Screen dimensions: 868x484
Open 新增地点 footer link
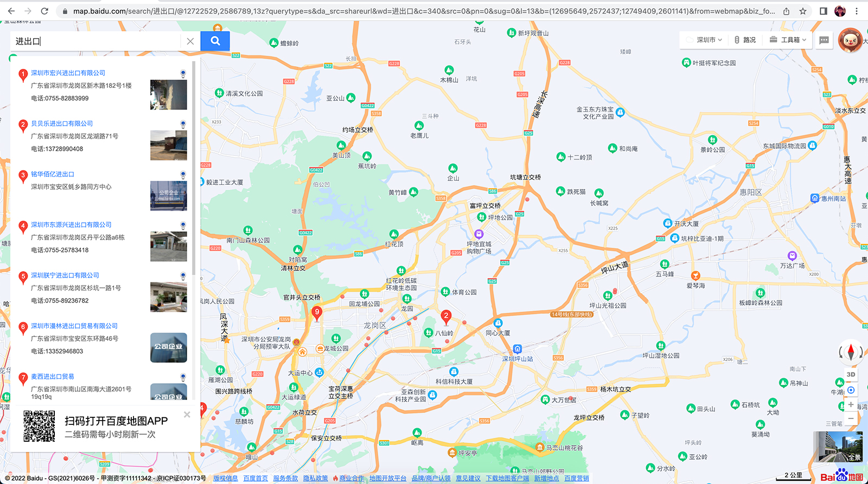[546, 478]
